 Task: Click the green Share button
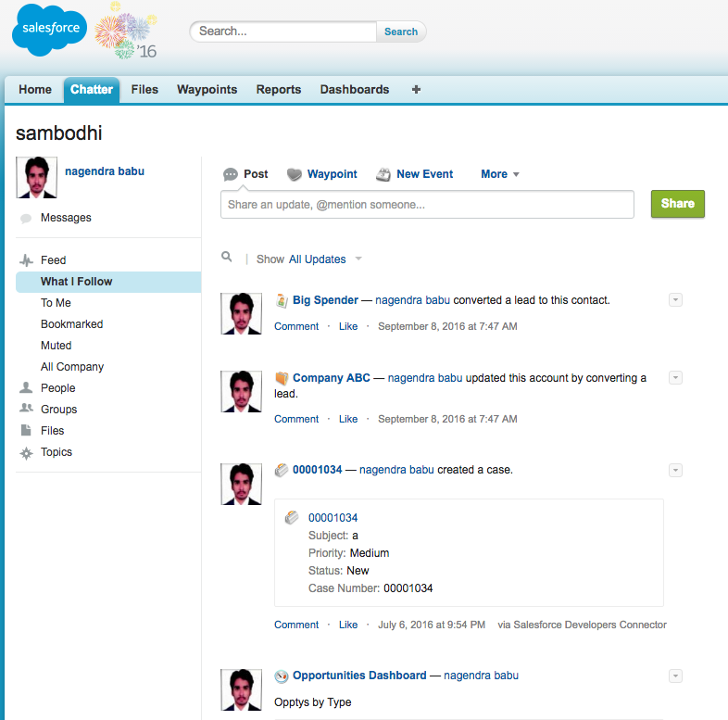coord(677,204)
